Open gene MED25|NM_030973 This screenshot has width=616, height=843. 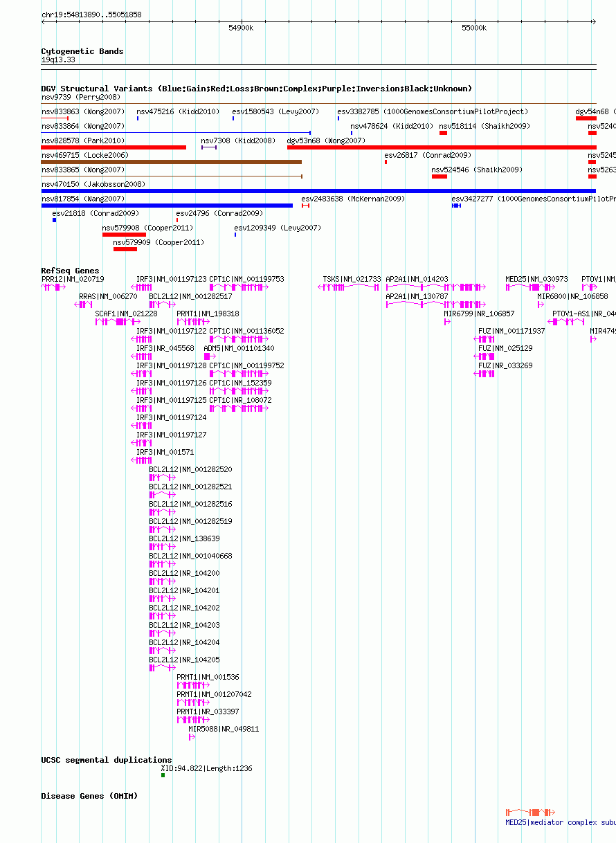tap(536, 279)
